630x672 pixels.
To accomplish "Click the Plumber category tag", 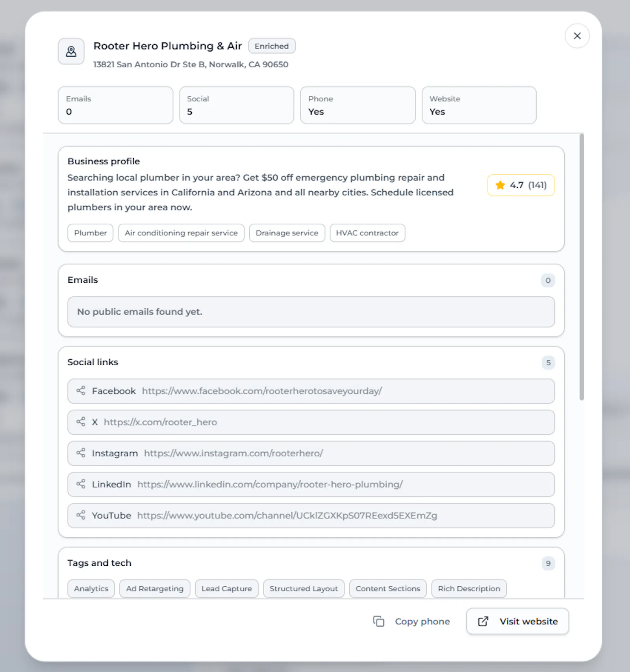I will [90, 233].
